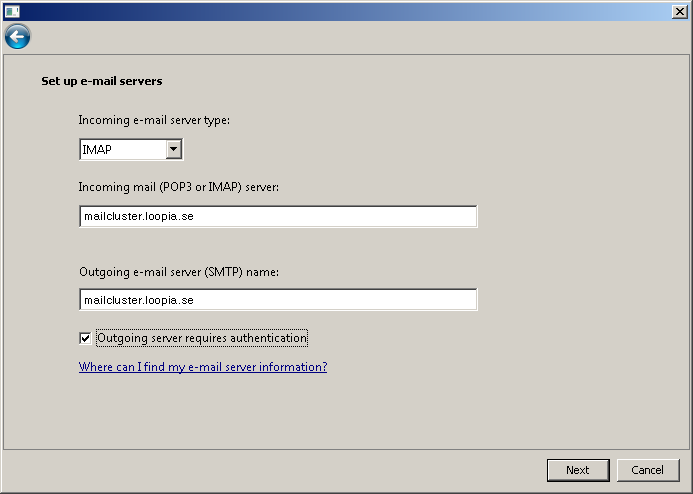Click the 'Incoming e-mail server type:' label
The height and width of the screenshot is (494, 693).
(x=154, y=120)
